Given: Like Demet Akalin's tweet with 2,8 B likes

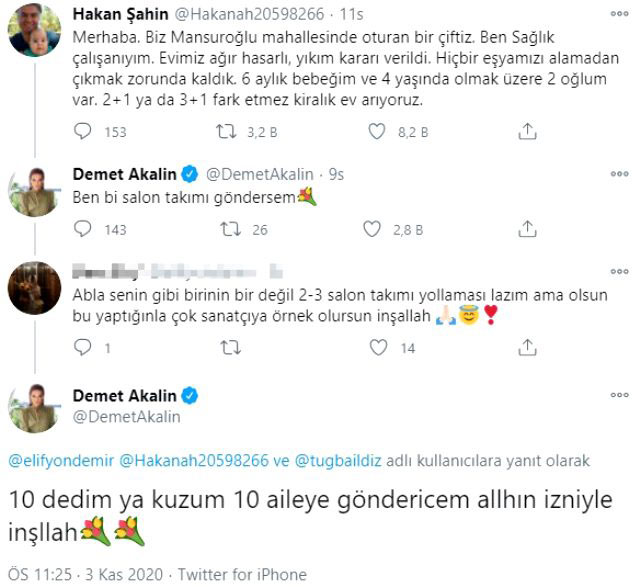Looking at the screenshot, I should 377,229.
